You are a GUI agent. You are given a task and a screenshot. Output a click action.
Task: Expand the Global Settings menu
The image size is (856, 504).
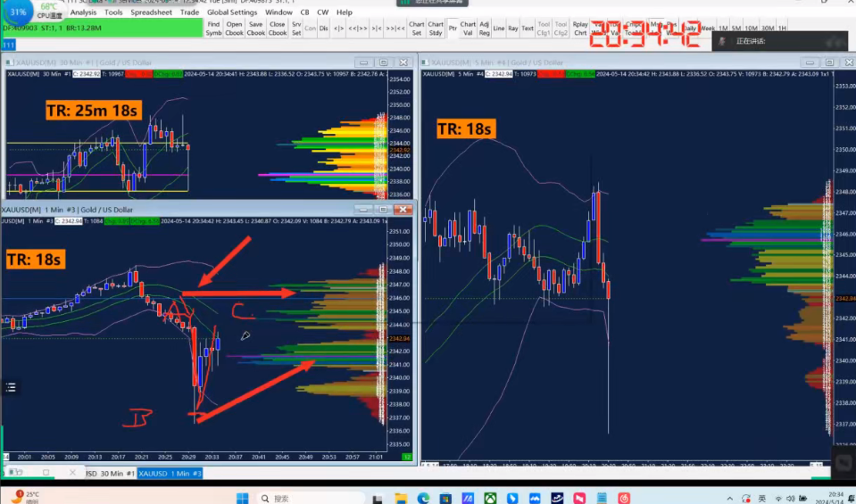[x=232, y=12]
